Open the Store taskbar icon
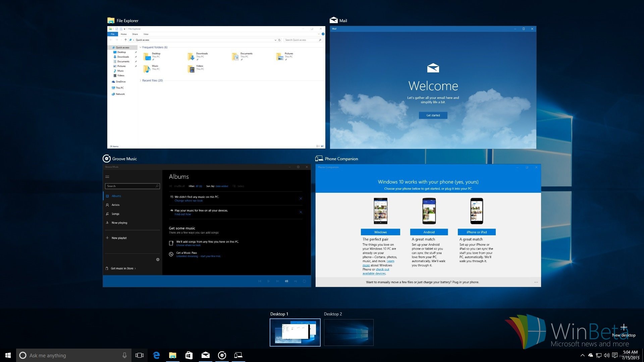The image size is (644, 362). coord(189,355)
